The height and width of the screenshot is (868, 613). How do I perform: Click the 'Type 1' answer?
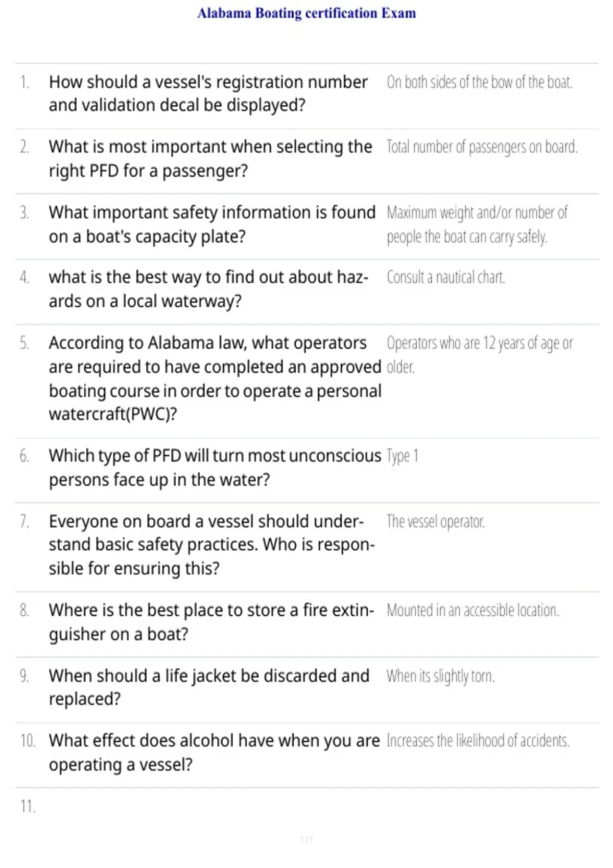pos(403,456)
